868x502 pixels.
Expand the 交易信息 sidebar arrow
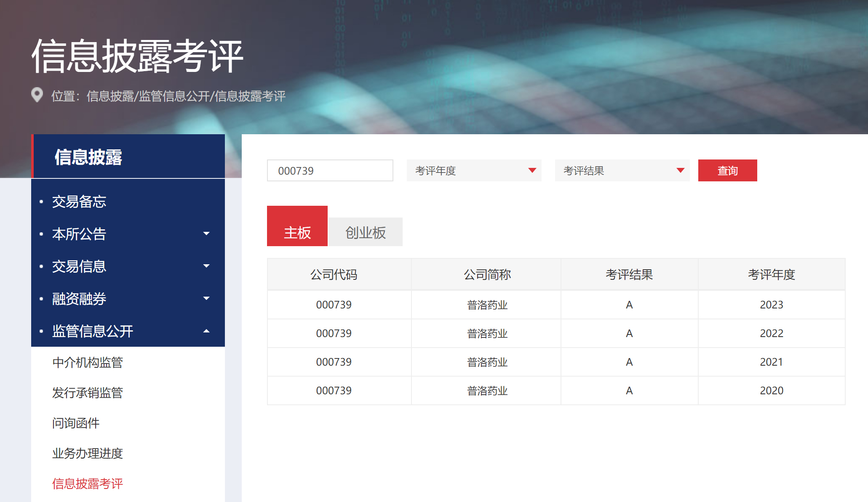(206, 266)
